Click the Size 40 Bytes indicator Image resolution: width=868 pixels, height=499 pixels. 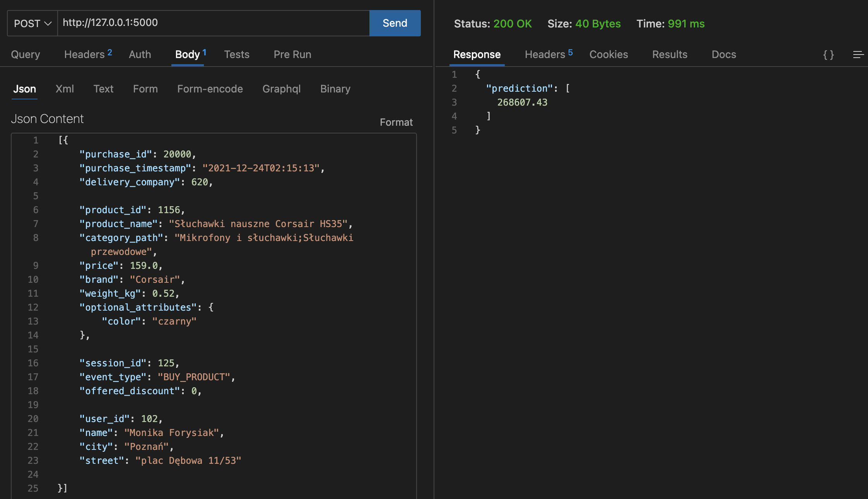coord(584,24)
